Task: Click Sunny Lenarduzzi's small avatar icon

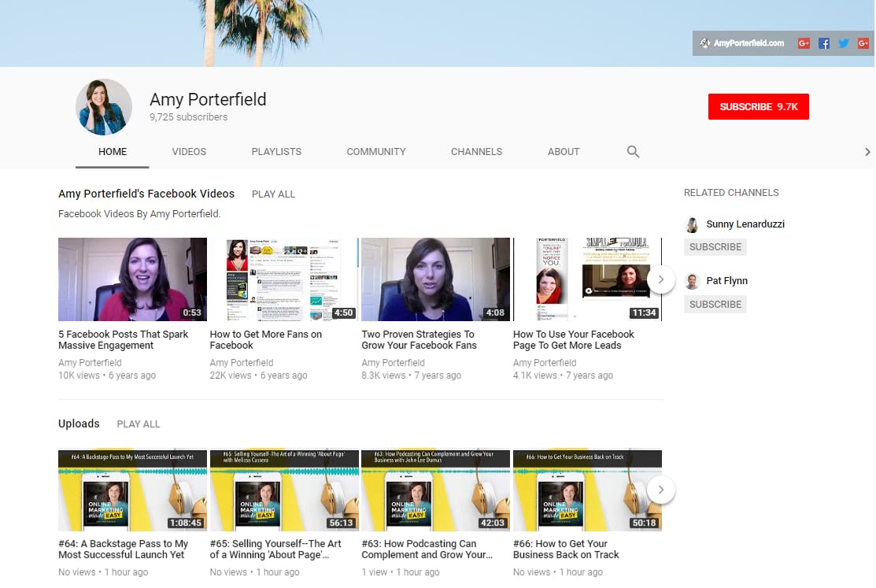Action: click(x=692, y=224)
